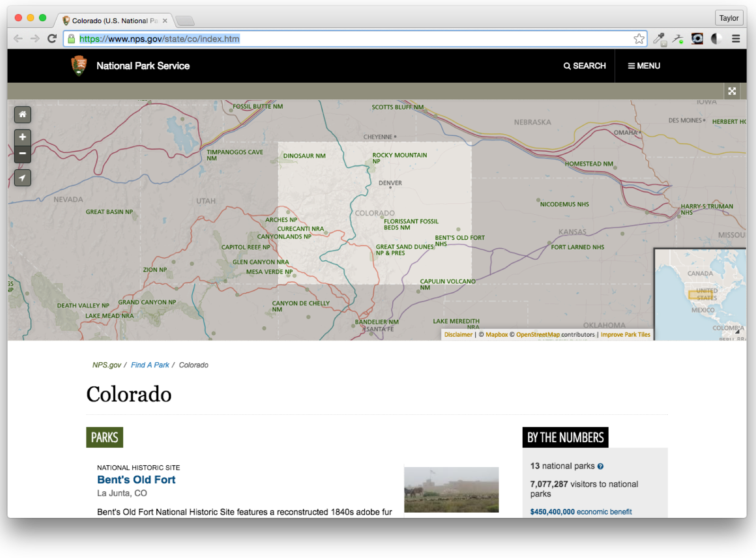Click National Park Service header title
Screen dimensions: 756x558
[x=143, y=66]
